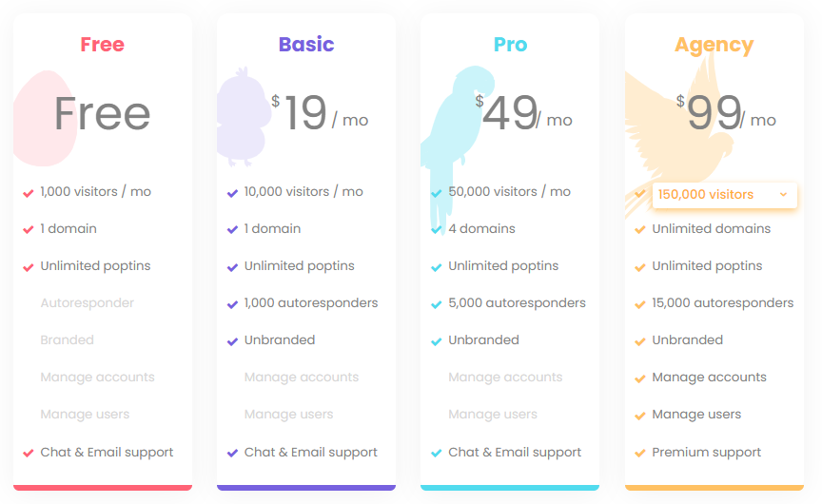This screenshot has height=504, width=822.
Task: Click the chevron arrow in visitors selector
Action: (783, 194)
